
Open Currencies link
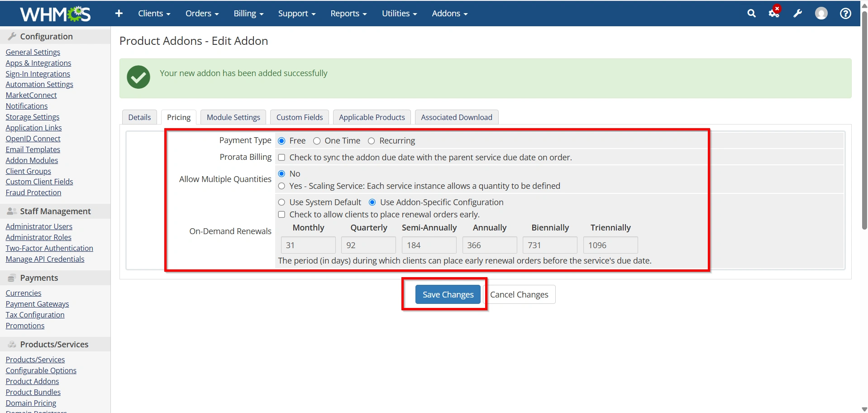[24, 293]
